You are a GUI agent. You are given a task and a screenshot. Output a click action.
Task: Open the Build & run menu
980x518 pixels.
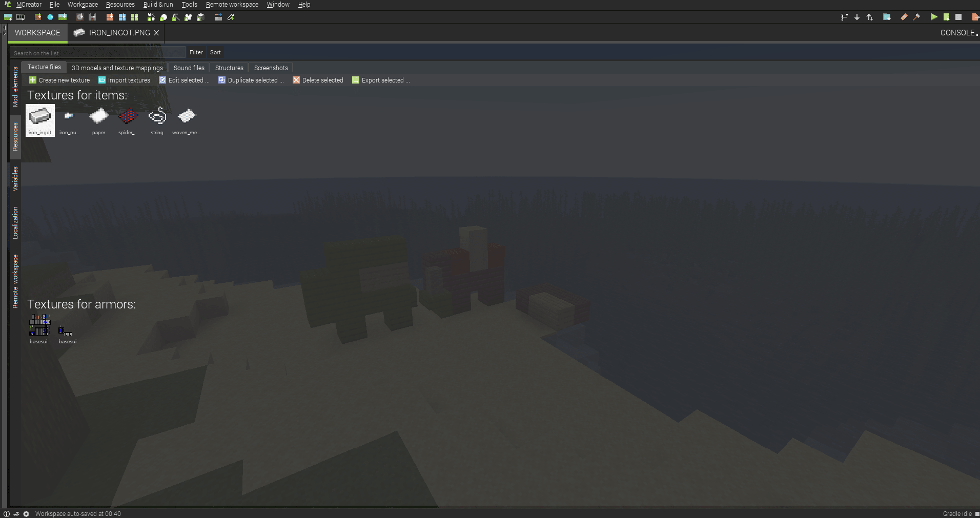[x=158, y=4]
